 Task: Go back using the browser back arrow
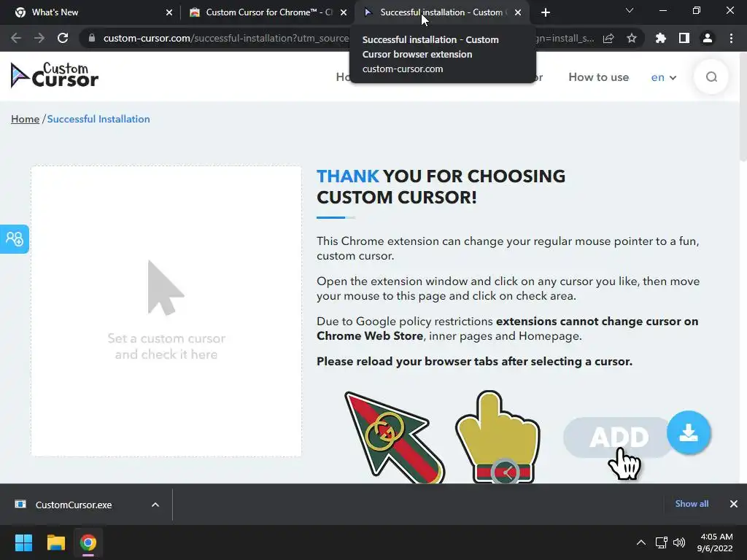(16, 38)
